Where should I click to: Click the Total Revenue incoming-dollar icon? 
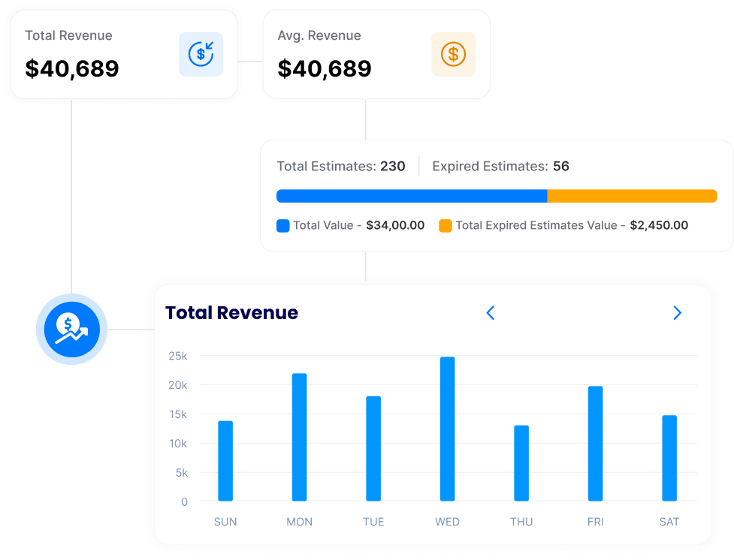pos(201,54)
